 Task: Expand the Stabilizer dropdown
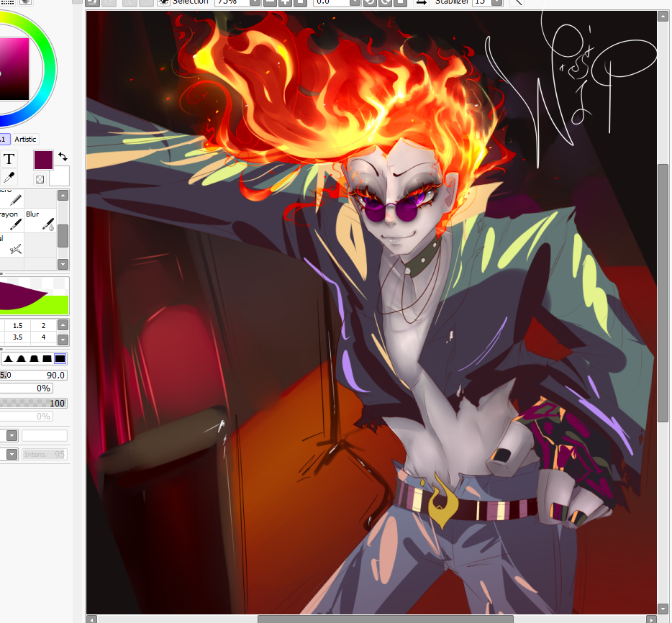496,2
